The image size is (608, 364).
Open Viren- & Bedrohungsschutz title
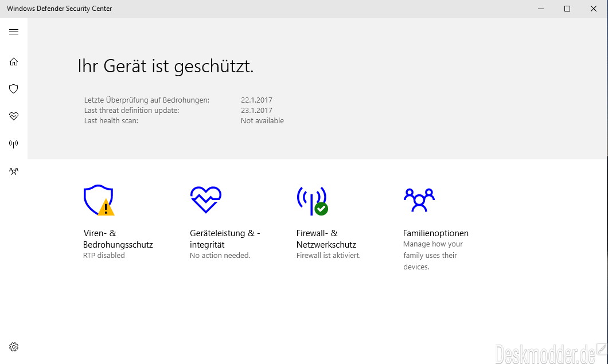118,239
